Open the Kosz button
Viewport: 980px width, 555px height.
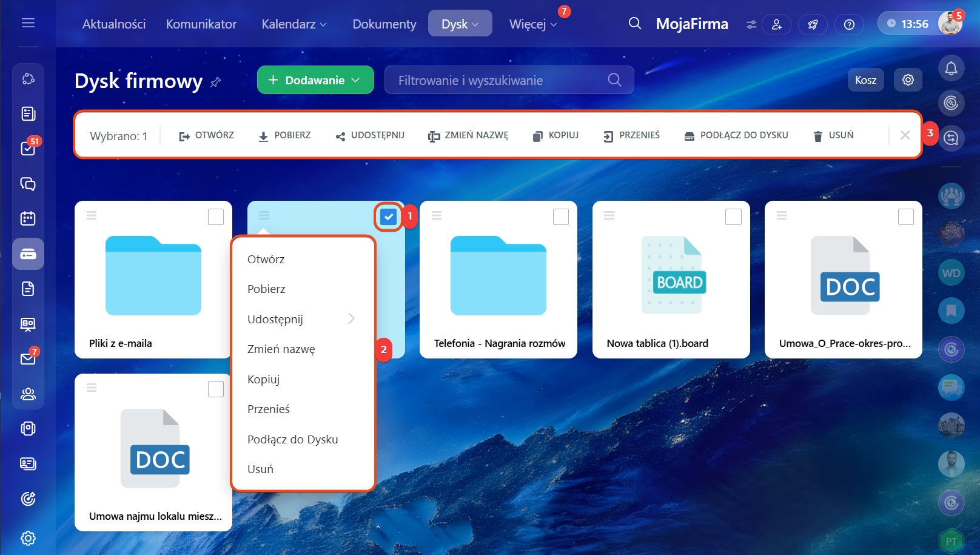[x=865, y=80]
